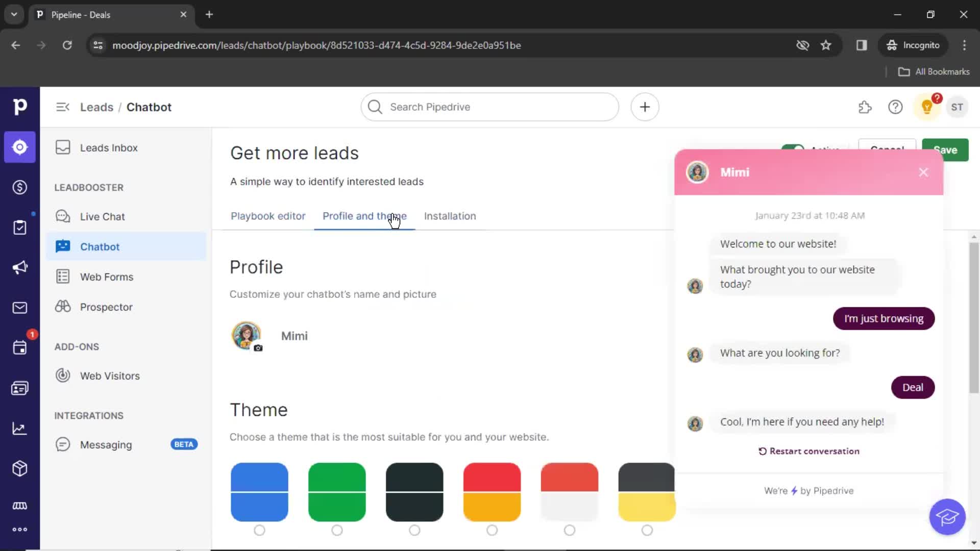
Task: Open Chrome side panel icon
Action: tap(862, 45)
